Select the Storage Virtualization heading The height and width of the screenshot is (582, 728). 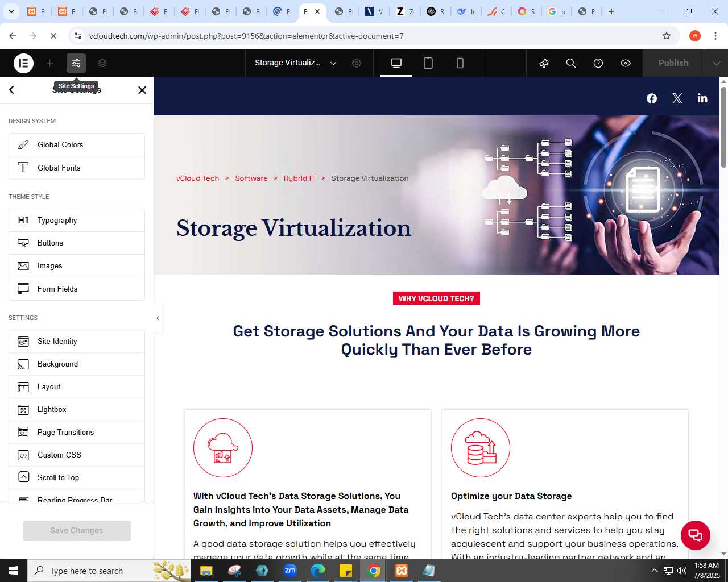coord(293,228)
